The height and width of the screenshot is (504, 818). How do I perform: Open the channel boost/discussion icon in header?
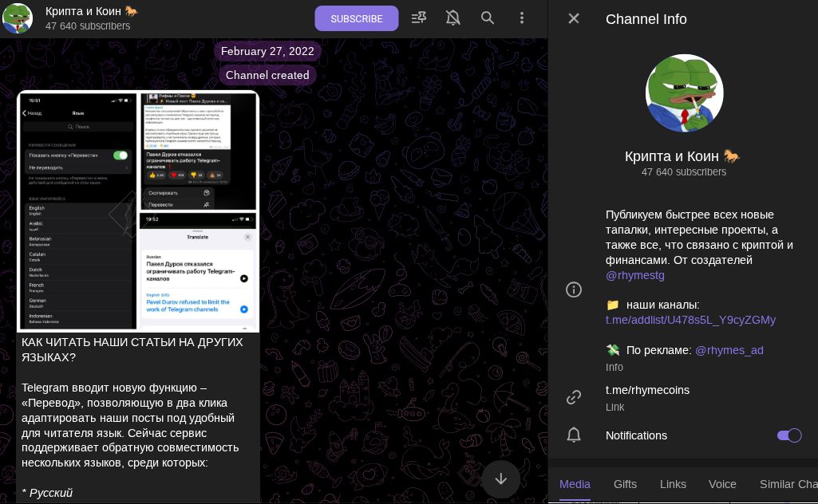[418, 18]
